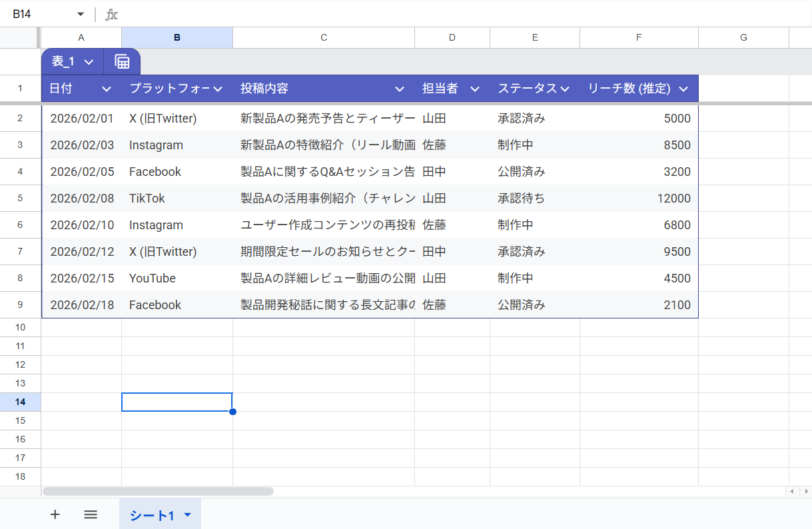Click the add new sheet plus icon
Viewport: 812px width, 529px height.
(55, 514)
